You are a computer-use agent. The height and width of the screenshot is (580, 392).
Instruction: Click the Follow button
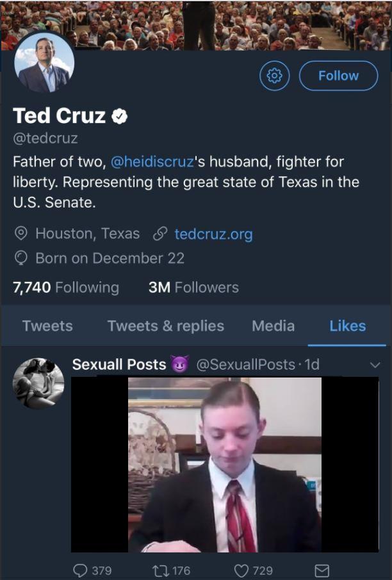point(338,76)
